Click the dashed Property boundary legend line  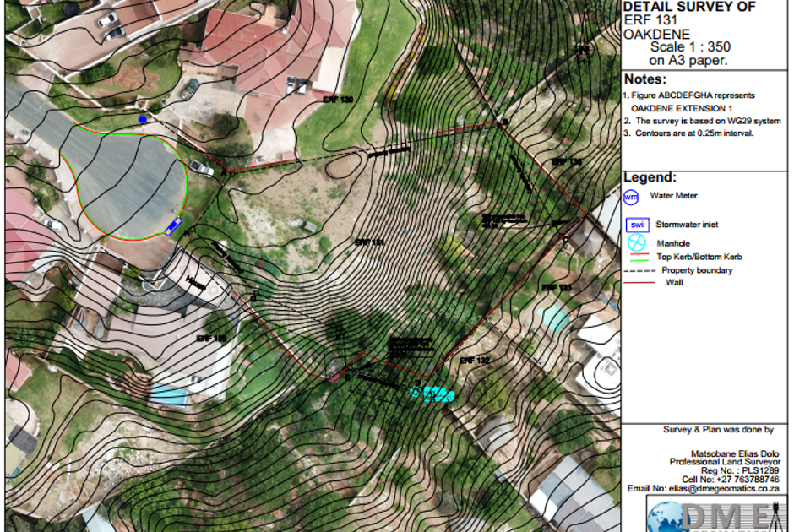639,271
